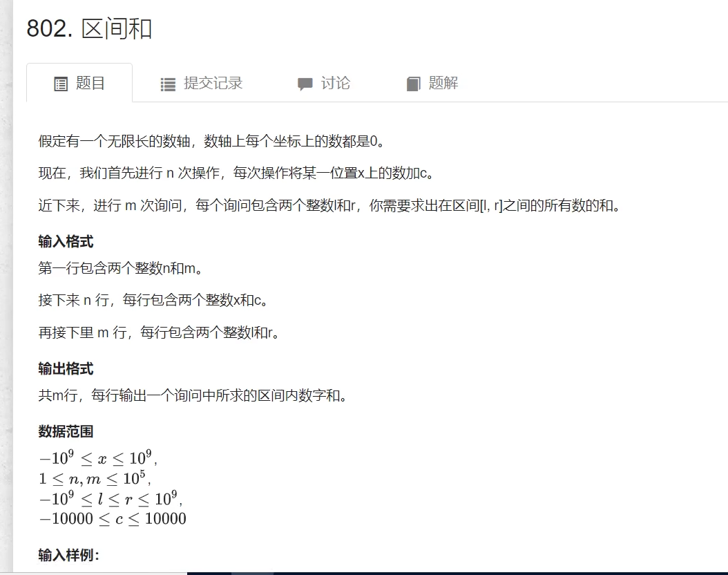Click the sentence starting with 假定有一个无限长的数轴
Viewport: 728px width, 575px height.
coord(212,141)
